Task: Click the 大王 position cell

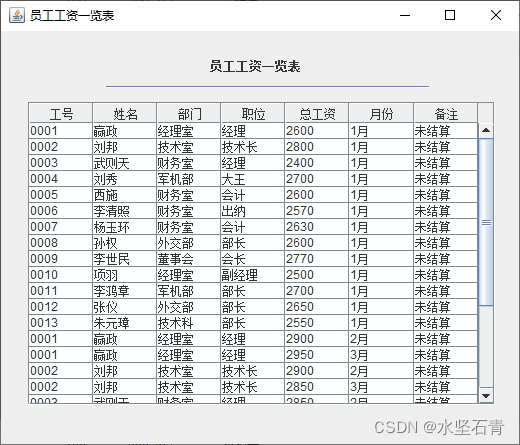Action: pos(253,179)
